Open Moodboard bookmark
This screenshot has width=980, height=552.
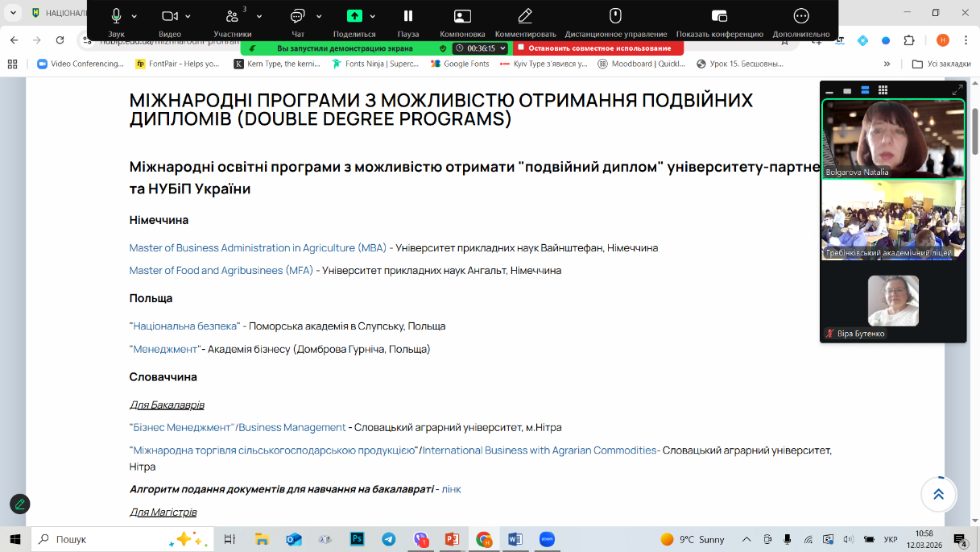tap(642, 64)
